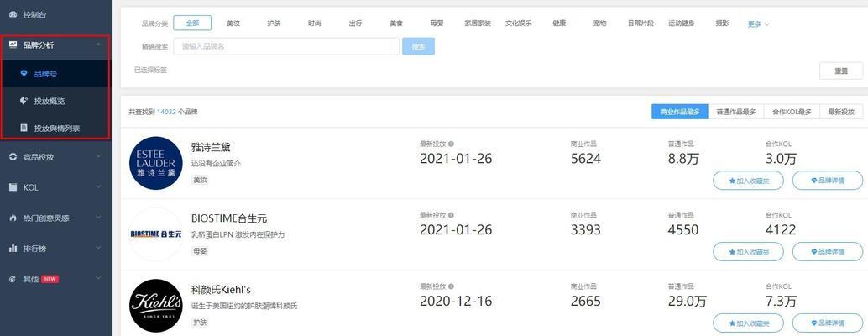The height and width of the screenshot is (336, 868).
Task: Click the KOL folder icon in sidebar
Action: point(13,187)
